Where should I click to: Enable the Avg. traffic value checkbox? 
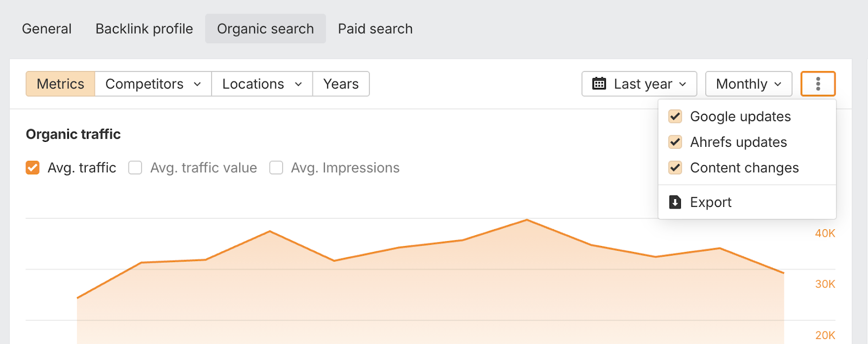(x=135, y=168)
